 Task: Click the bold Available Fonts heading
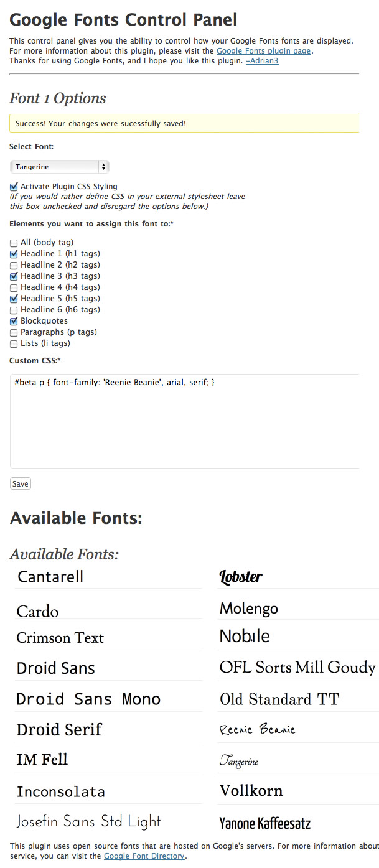click(76, 518)
